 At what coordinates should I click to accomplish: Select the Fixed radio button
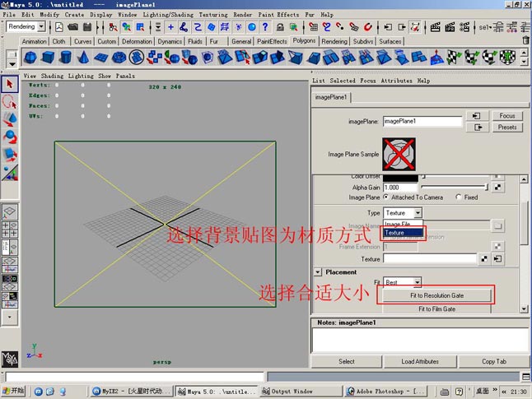coord(459,197)
